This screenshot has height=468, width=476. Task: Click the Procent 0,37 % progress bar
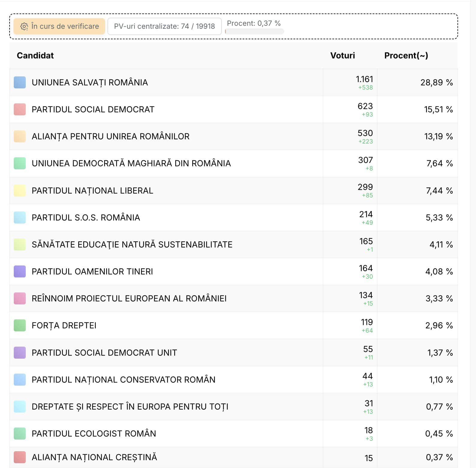point(254,31)
